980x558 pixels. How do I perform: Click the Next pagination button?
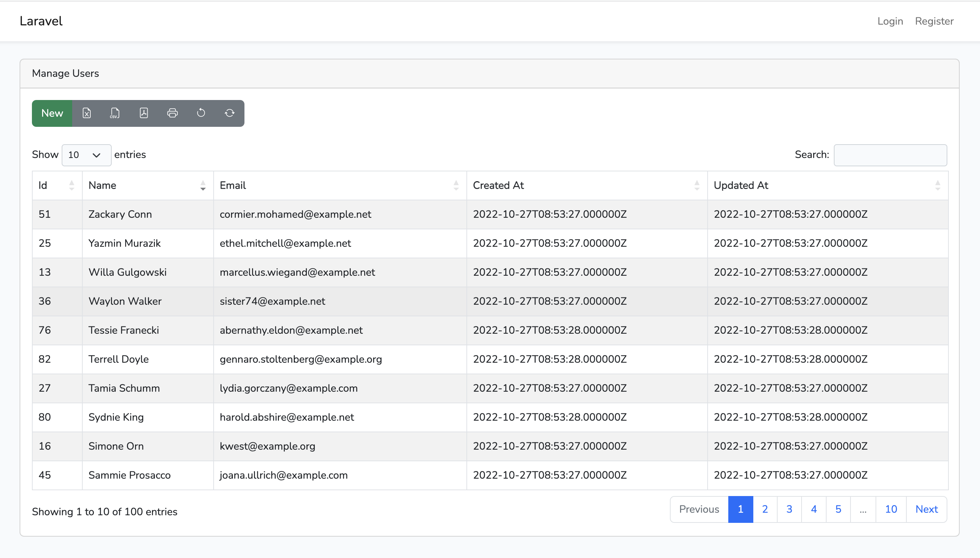(926, 509)
